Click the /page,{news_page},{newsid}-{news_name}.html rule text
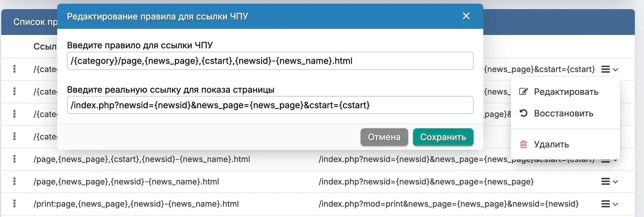 coord(126,182)
